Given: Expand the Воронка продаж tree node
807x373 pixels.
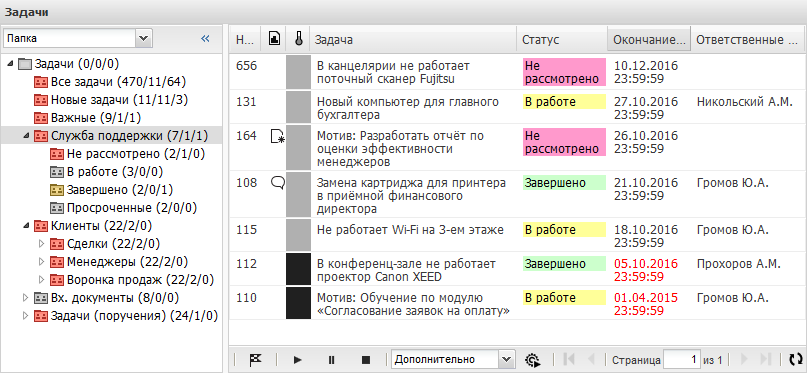Looking at the screenshot, I should coord(42,280).
